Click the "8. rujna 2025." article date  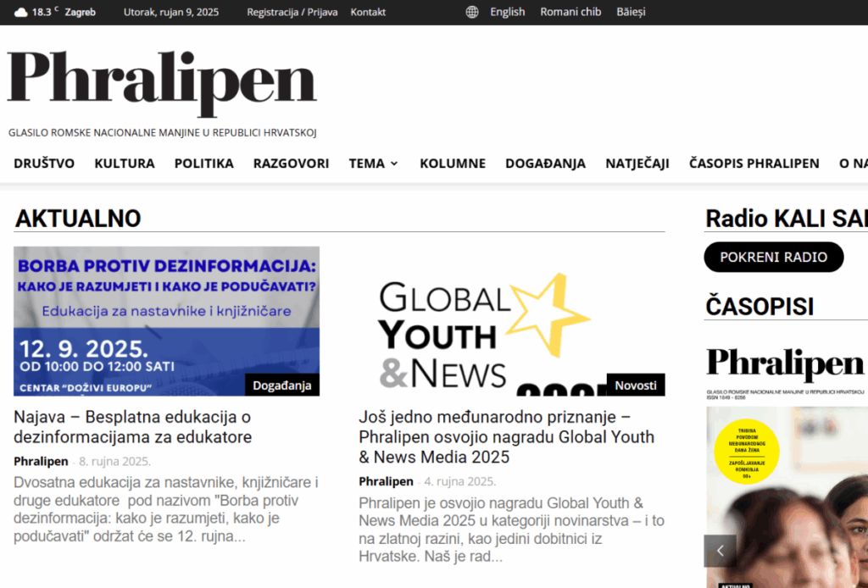(x=114, y=461)
